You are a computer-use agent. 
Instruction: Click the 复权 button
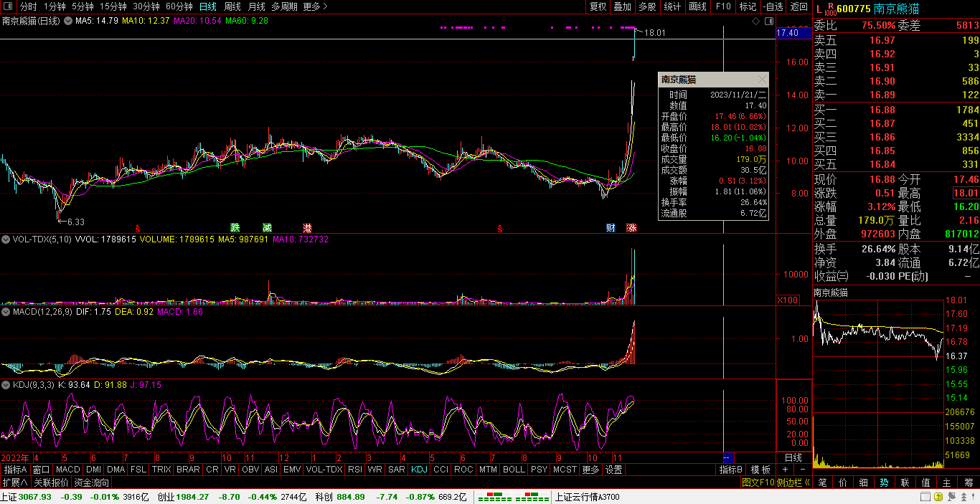pyautogui.click(x=598, y=6)
